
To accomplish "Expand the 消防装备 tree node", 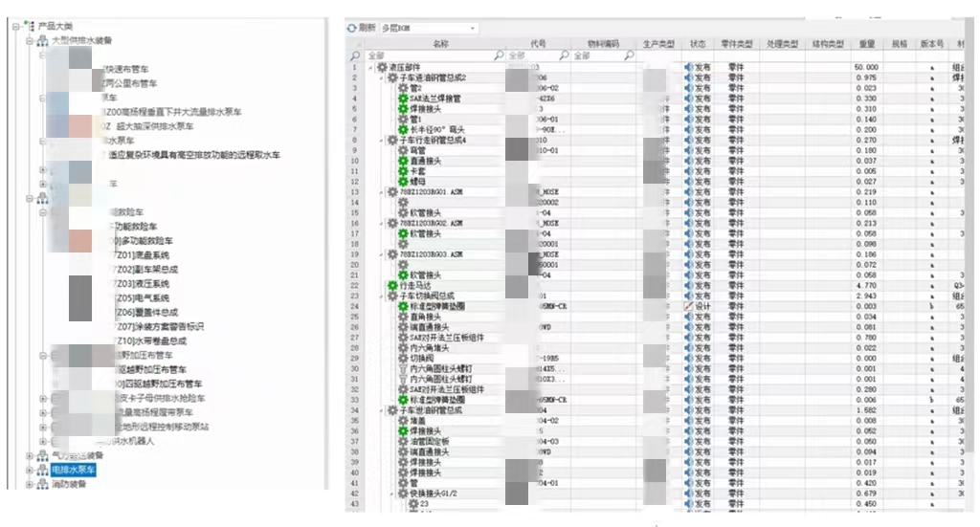I will [x=30, y=484].
